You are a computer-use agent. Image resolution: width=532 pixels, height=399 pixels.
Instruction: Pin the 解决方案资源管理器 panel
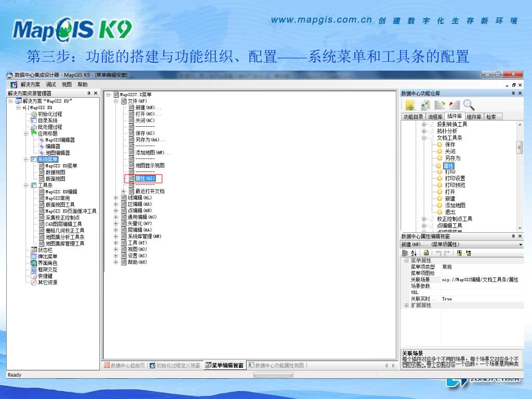coord(89,93)
